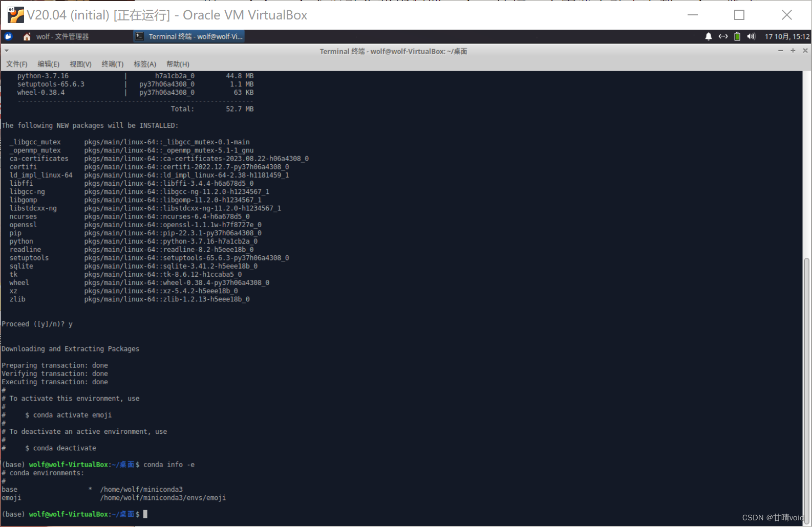This screenshot has width=812, height=527.
Task: Switch to the Terminal taskbar button
Action: click(189, 36)
